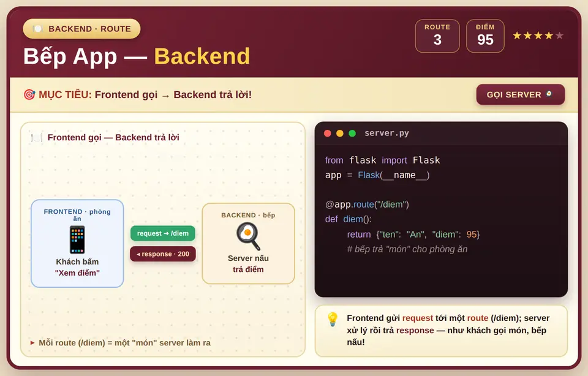Screen dimensions: 588x376
Task: Click the server.py file name
Action: pyautogui.click(x=386, y=133)
